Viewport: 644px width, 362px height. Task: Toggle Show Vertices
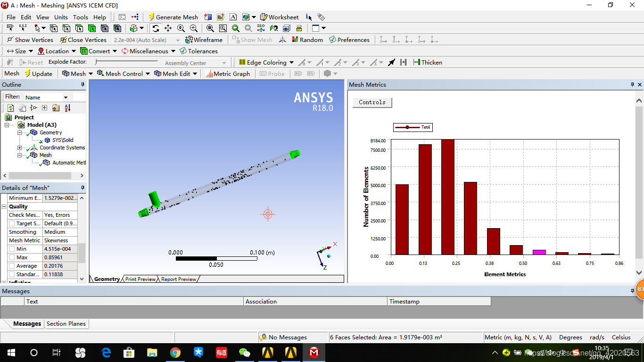pos(30,40)
